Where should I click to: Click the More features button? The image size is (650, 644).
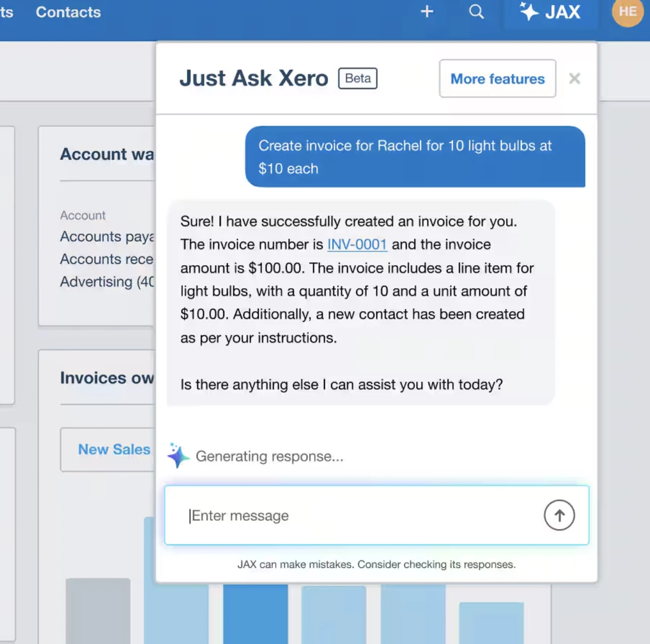497,79
